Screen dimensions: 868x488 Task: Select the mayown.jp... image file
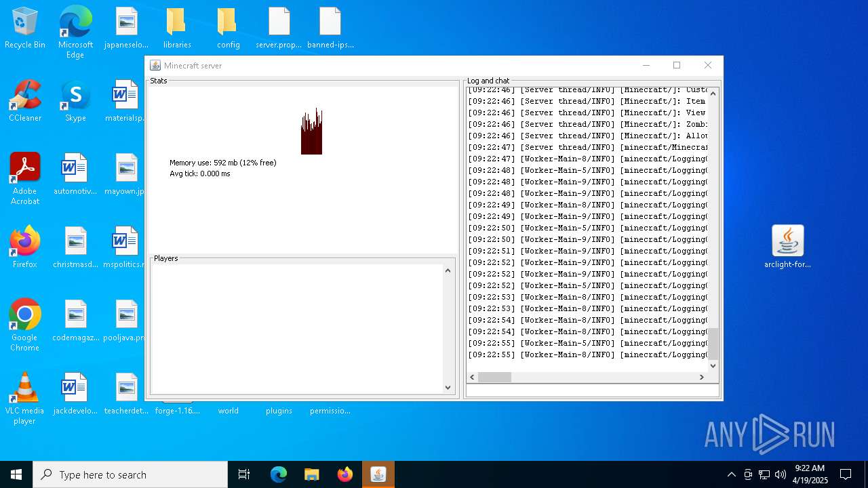(126, 174)
